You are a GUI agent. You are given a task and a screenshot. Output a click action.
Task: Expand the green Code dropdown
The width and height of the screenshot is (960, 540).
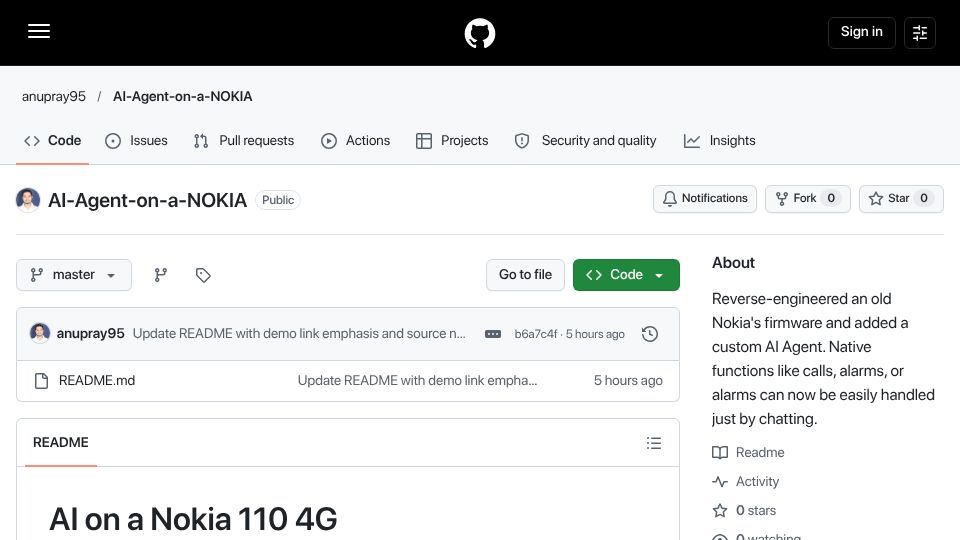626,275
